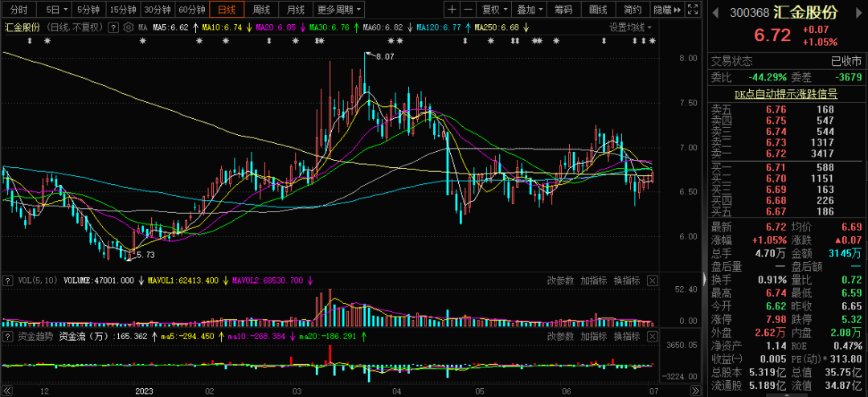Click help icon beside 汇金股份 chart title
Viewport: 868px width, 397px height.
tap(113, 27)
